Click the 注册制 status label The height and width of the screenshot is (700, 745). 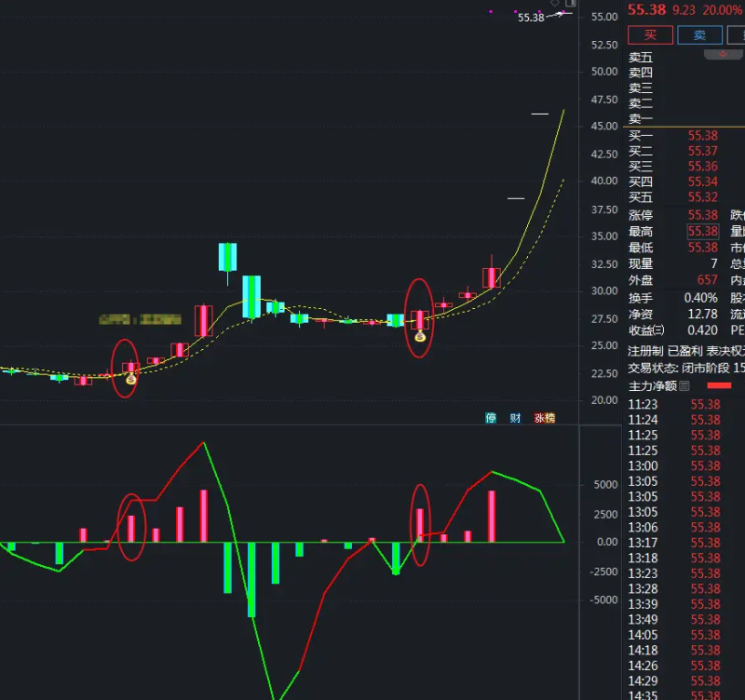[x=645, y=353]
